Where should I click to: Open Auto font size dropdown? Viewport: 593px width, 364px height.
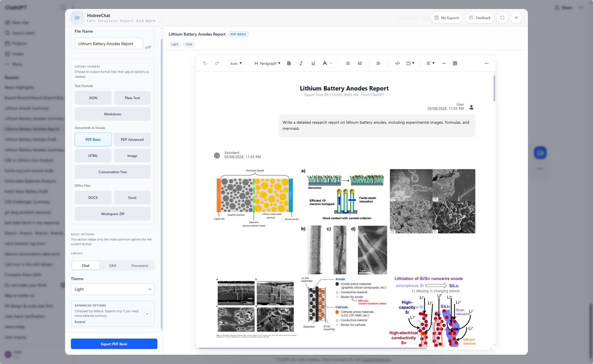coord(236,63)
